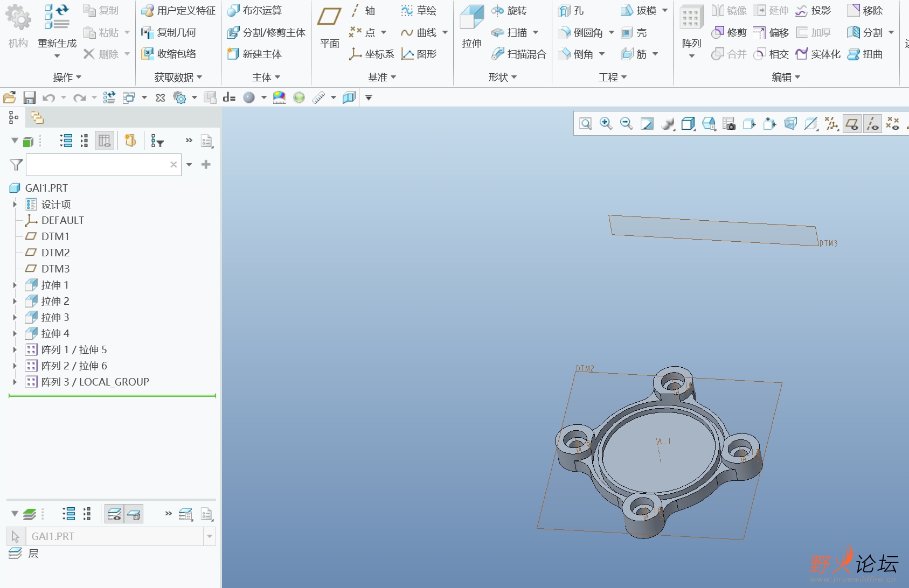The image size is (909, 588).
Task: Toggle datum plane display in graphics toolbar
Action: click(x=852, y=124)
